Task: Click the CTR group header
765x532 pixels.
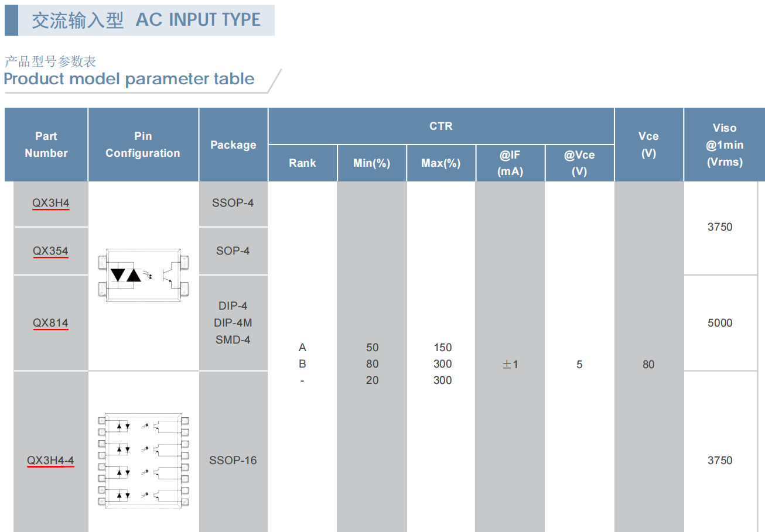Action: [441, 126]
